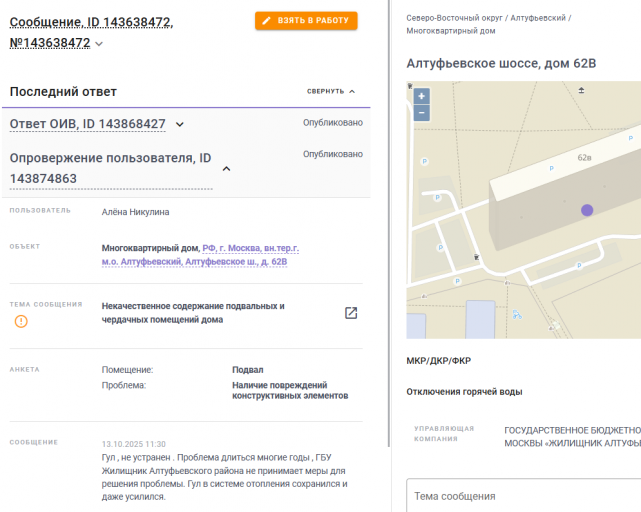Click the user name Алёна Никулина
This screenshot has width=641, height=512.
136,212
